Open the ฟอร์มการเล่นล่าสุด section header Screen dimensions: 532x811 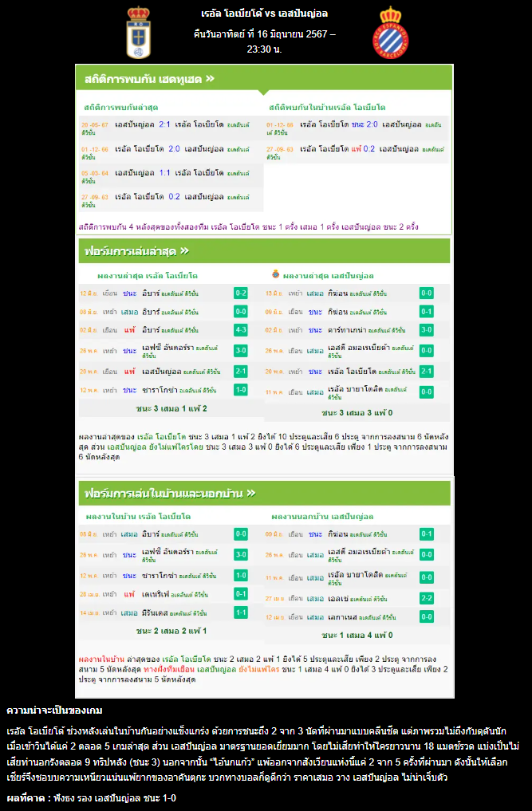(264, 251)
